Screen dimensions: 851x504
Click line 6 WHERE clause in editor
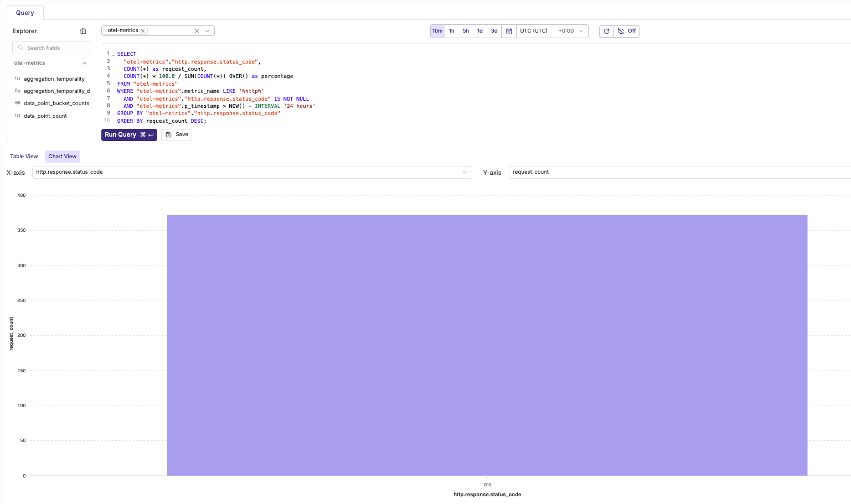click(x=190, y=91)
